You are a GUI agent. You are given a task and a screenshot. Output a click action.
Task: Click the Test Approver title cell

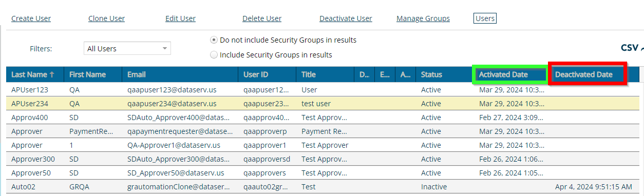(x=325, y=145)
